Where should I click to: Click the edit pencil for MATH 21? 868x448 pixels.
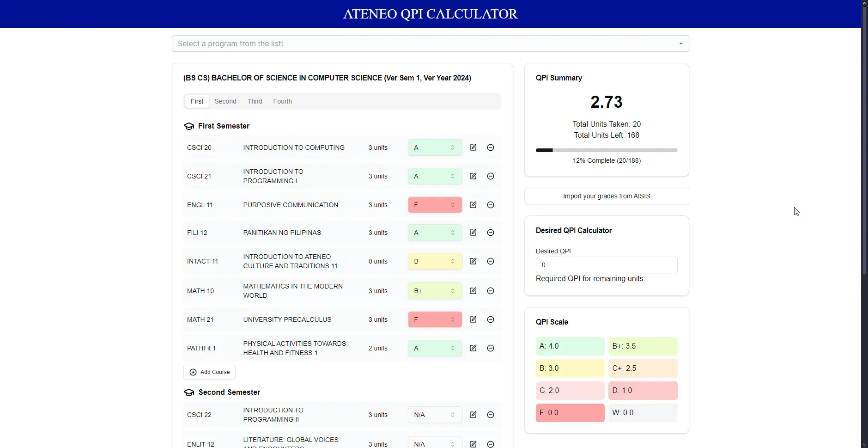tap(473, 319)
